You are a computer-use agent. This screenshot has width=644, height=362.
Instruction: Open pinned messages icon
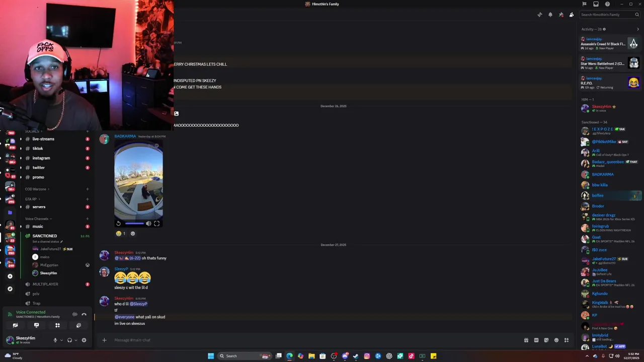pyautogui.click(x=561, y=15)
